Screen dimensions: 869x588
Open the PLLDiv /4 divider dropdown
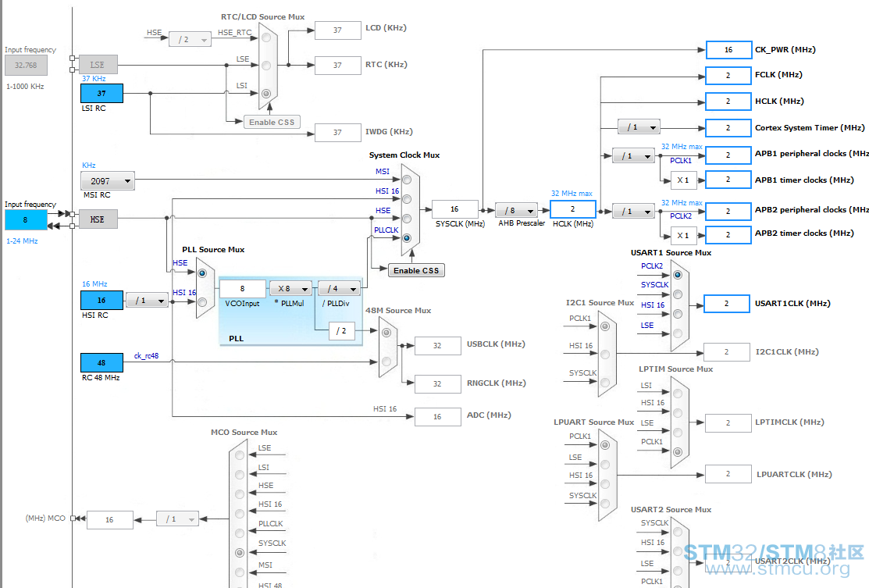point(339,288)
